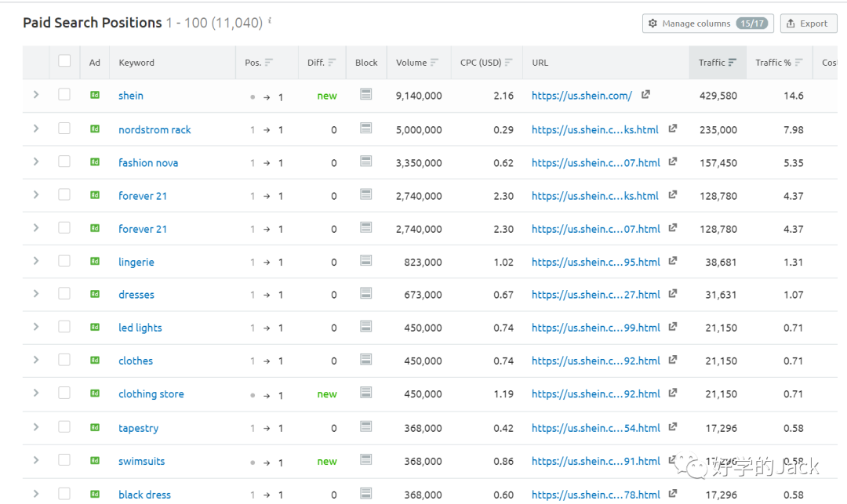Open external link icon in black dress row

pos(672,493)
